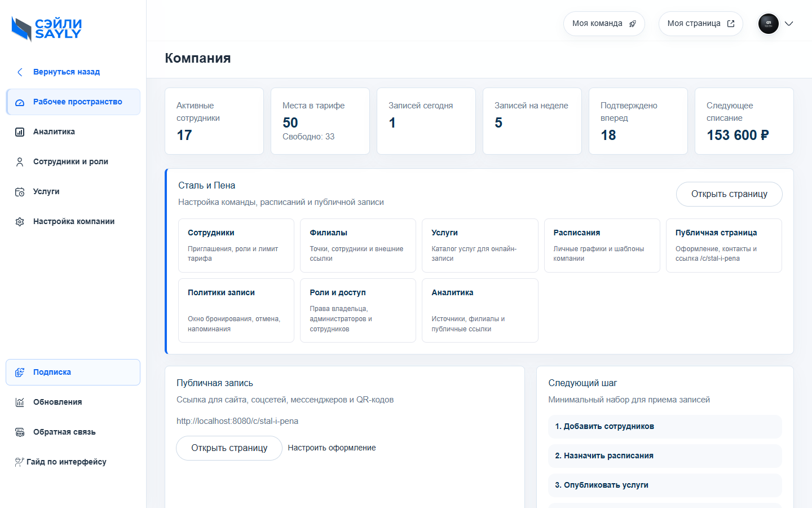812x508 pixels.
Task: Click the Активные сотрудники stat card
Action: pos(214,121)
